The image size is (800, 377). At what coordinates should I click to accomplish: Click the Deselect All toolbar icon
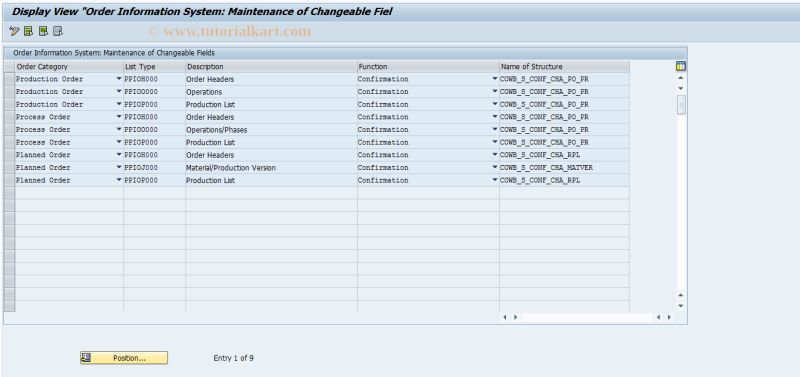pos(58,32)
